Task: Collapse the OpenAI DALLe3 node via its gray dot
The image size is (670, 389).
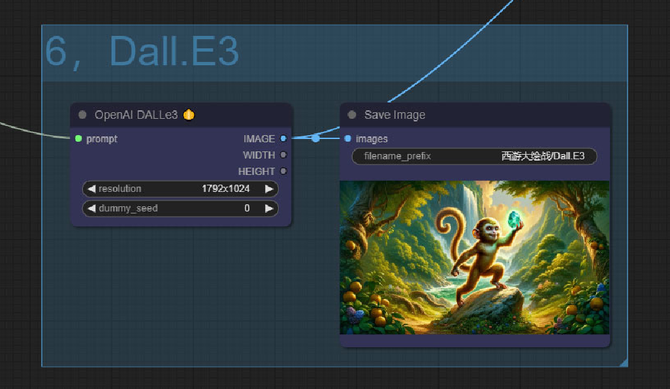Action: point(82,115)
